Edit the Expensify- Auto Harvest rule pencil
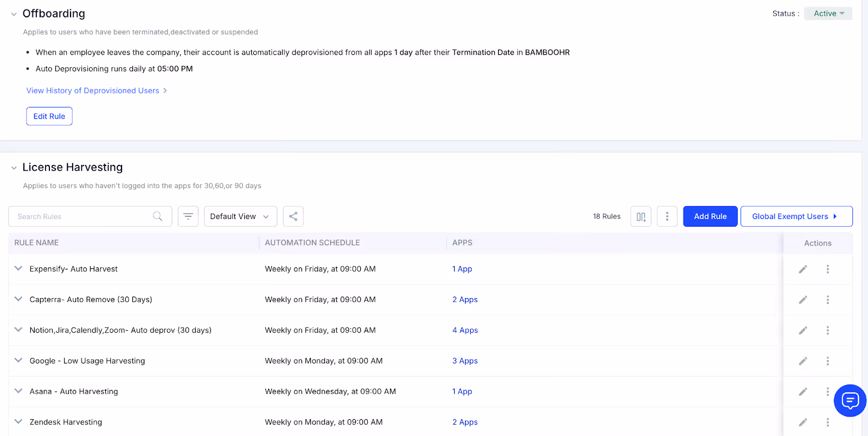868x436 pixels. click(x=803, y=269)
